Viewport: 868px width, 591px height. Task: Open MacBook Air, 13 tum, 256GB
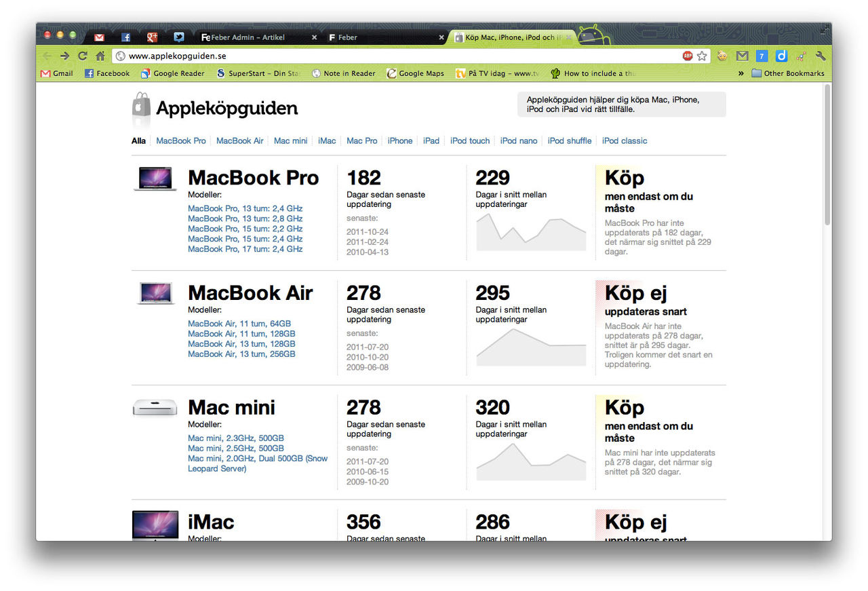click(241, 354)
